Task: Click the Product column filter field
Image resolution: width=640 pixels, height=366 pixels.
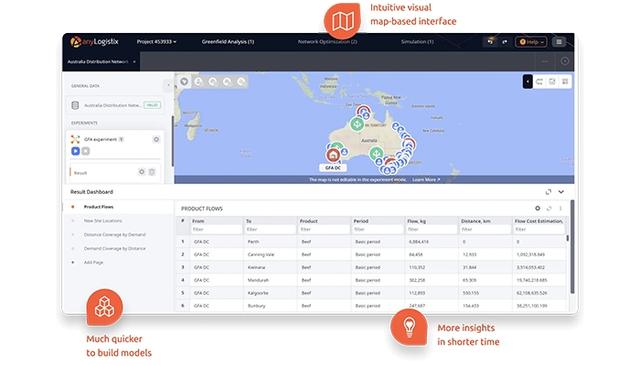Action: (324, 229)
